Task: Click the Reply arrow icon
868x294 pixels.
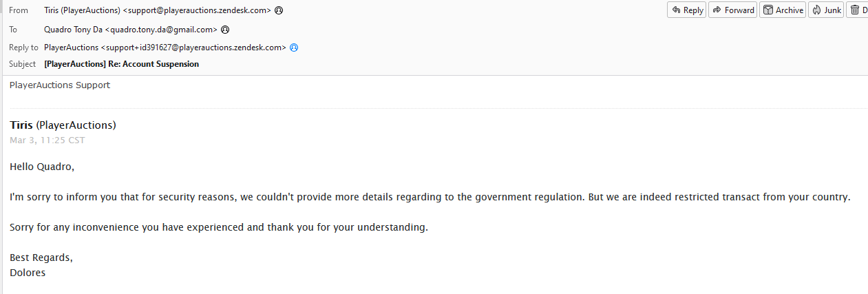Action: (x=676, y=10)
